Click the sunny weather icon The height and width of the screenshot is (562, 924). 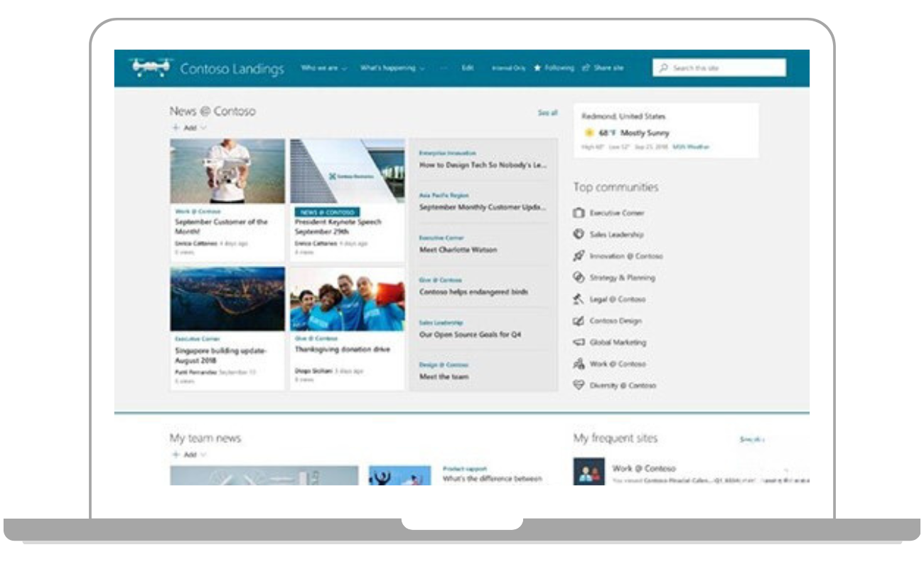coord(589,132)
